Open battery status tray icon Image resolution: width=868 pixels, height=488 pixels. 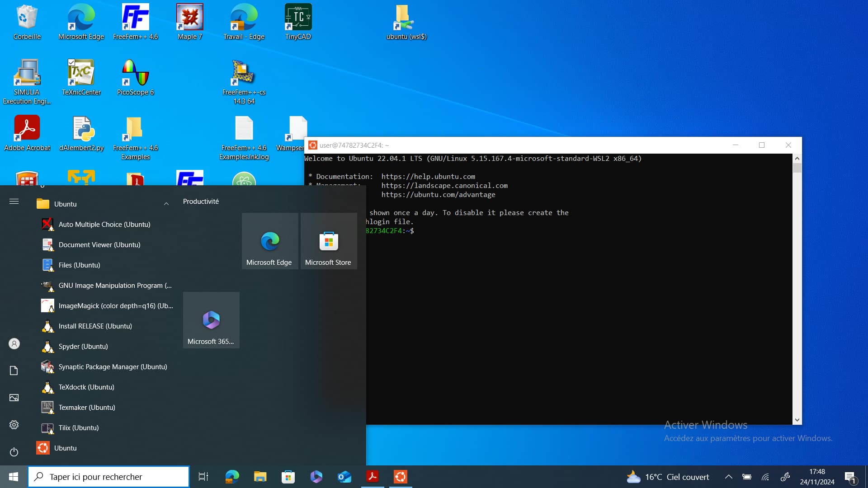747,477
